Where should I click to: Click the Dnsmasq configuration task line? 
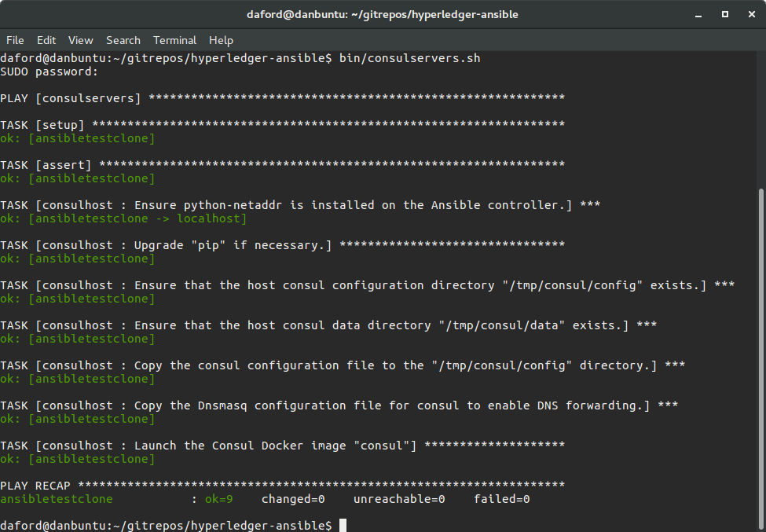point(339,405)
